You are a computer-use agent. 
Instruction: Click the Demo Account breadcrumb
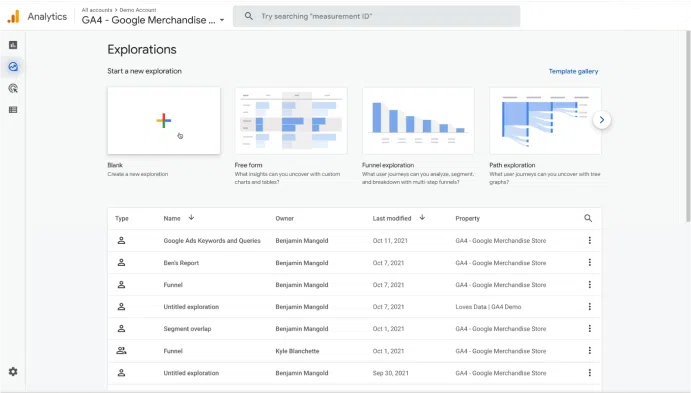[x=138, y=10]
